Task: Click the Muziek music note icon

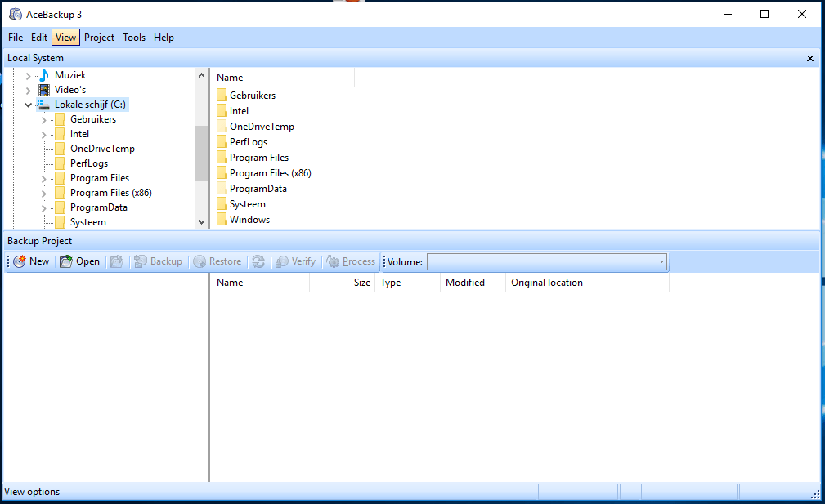Action: 44,75
